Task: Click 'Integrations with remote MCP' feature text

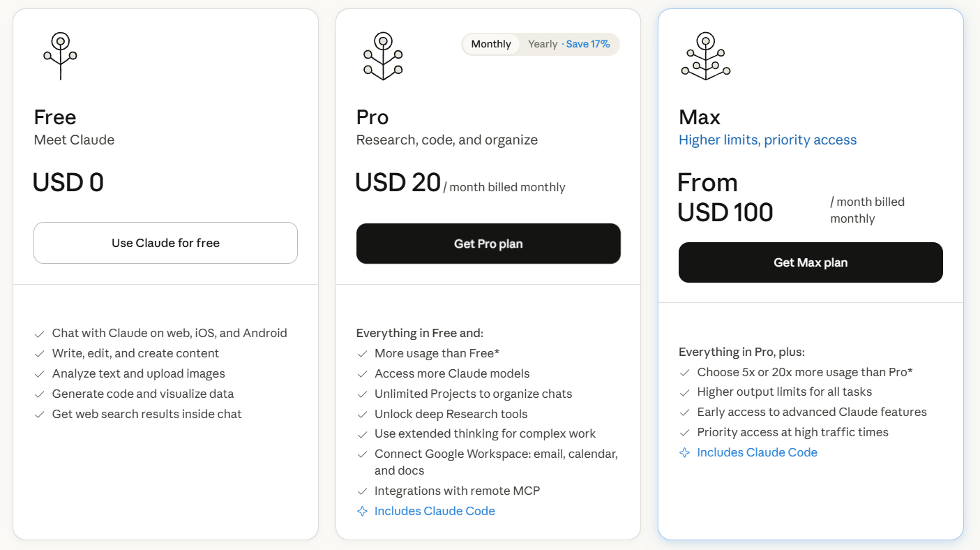Action: pos(457,491)
